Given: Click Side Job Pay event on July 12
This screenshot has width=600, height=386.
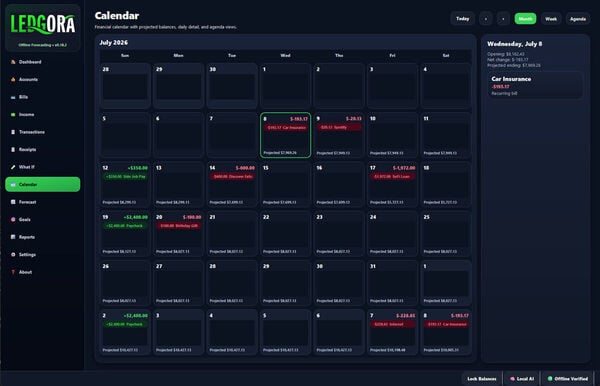Looking at the screenshot, I should point(126,177).
